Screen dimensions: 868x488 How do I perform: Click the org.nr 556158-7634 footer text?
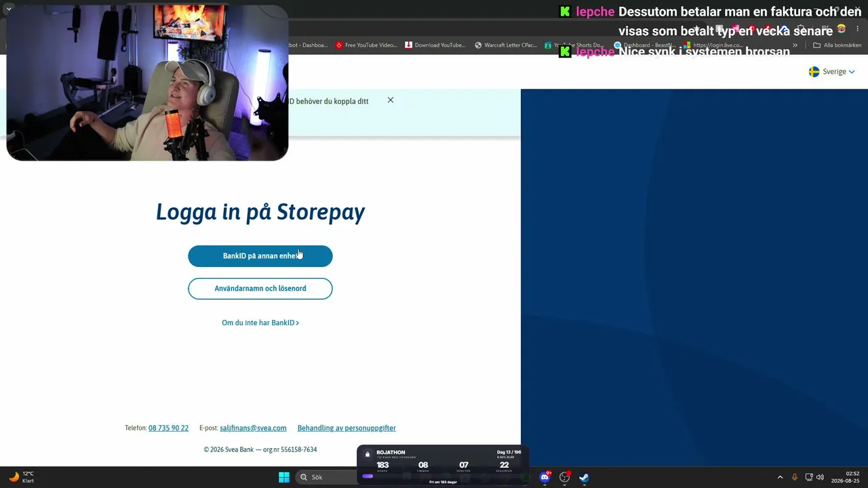(290, 449)
